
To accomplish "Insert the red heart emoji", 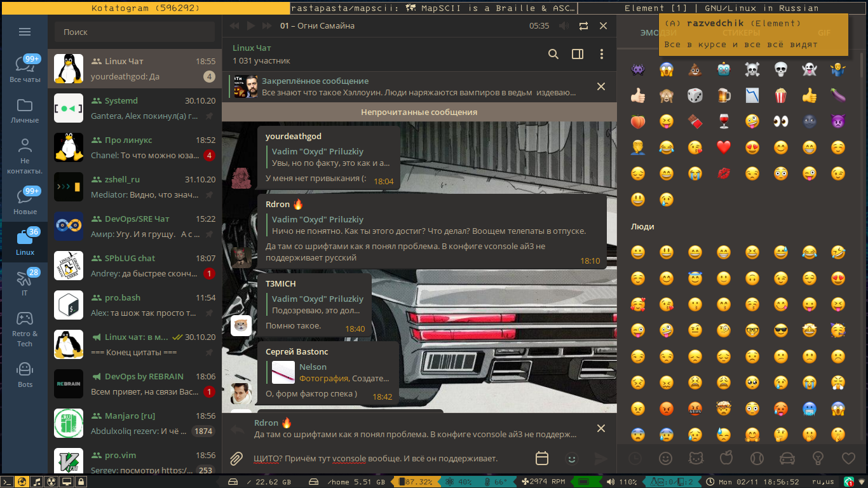I will point(724,147).
